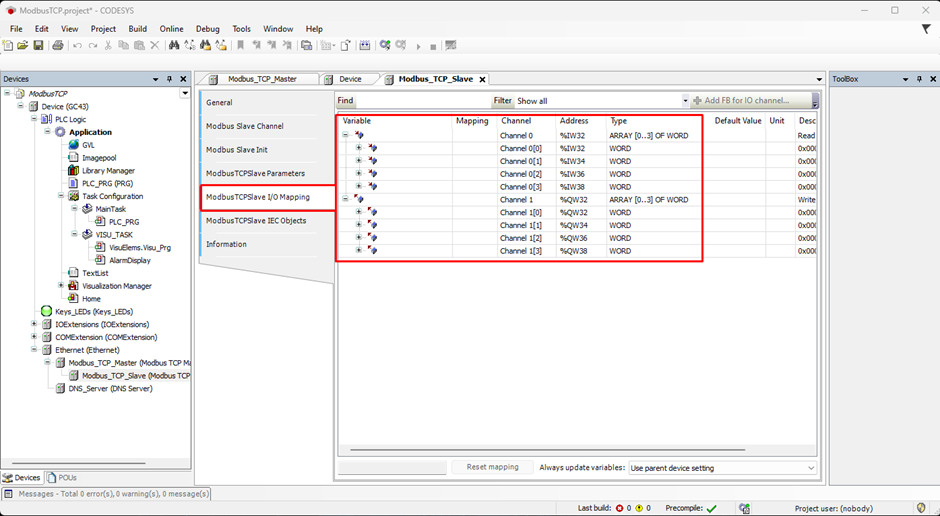Click the monitor icon beside Precompile status

(744, 508)
